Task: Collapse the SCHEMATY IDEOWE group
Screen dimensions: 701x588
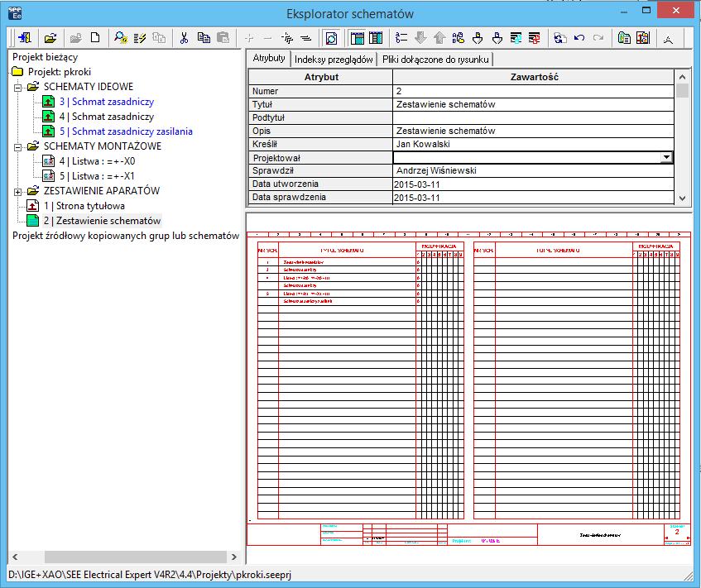Action: [x=17, y=87]
